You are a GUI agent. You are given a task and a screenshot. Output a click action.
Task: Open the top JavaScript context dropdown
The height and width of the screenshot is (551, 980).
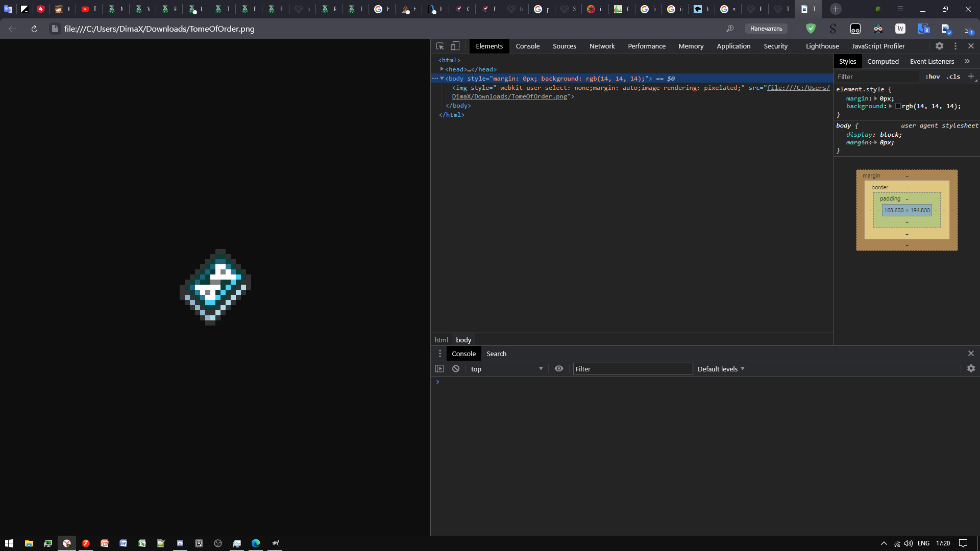[506, 369]
